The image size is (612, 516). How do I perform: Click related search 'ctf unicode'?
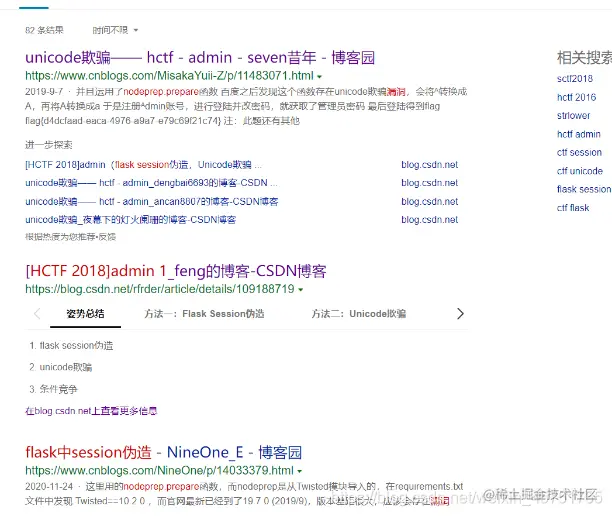[x=580, y=171]
